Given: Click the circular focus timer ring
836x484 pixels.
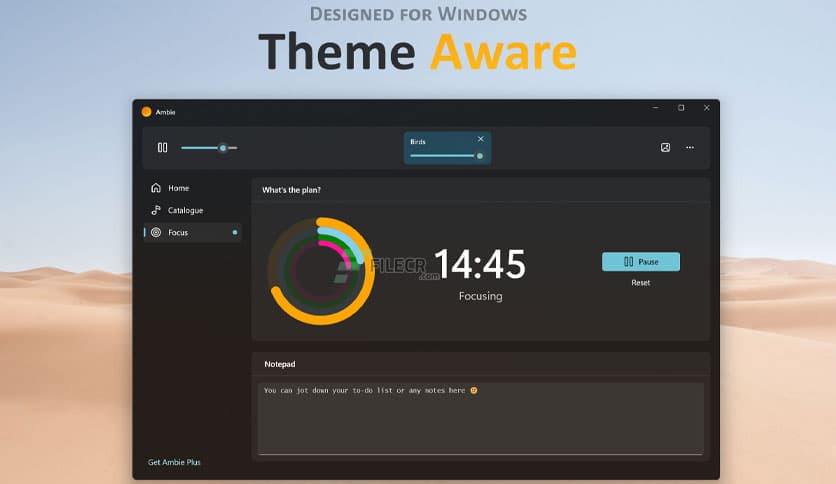Looking at the screenshot, I should 321,270.
